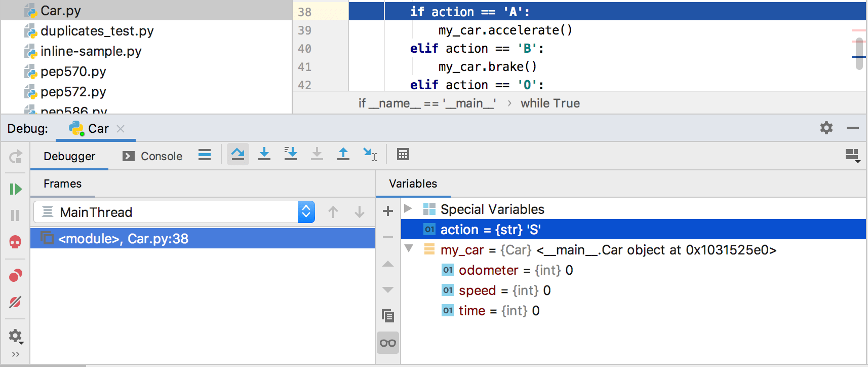
Task: Stop the debug session with the red skull icon
Action: [16, 242]
